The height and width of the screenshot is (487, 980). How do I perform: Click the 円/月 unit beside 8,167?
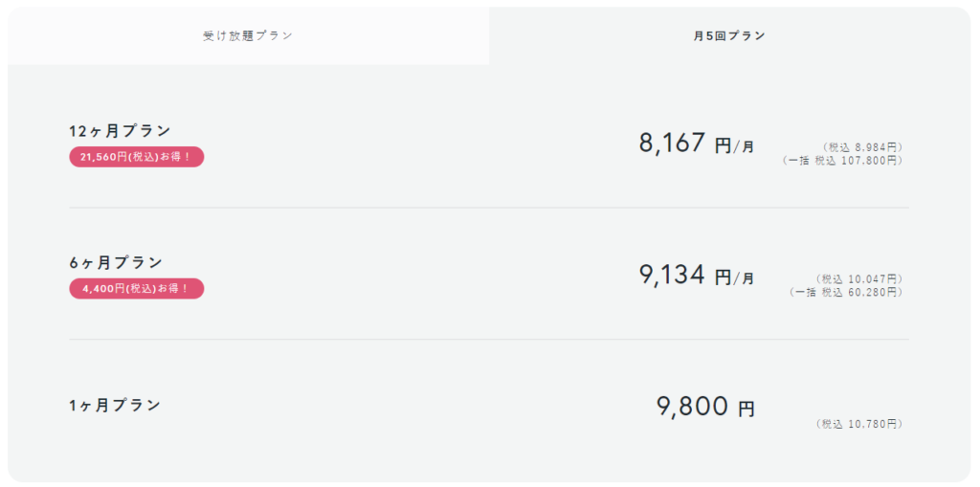point(734,146)
